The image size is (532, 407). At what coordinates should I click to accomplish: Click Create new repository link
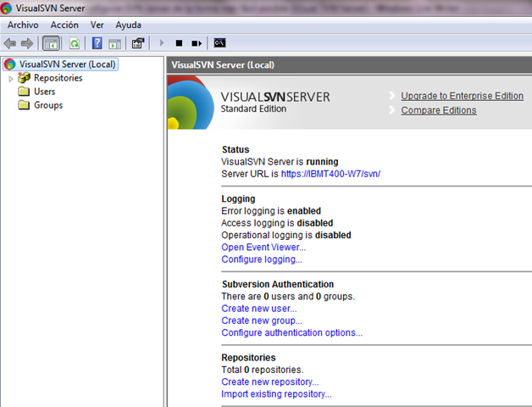pos(270,382)
